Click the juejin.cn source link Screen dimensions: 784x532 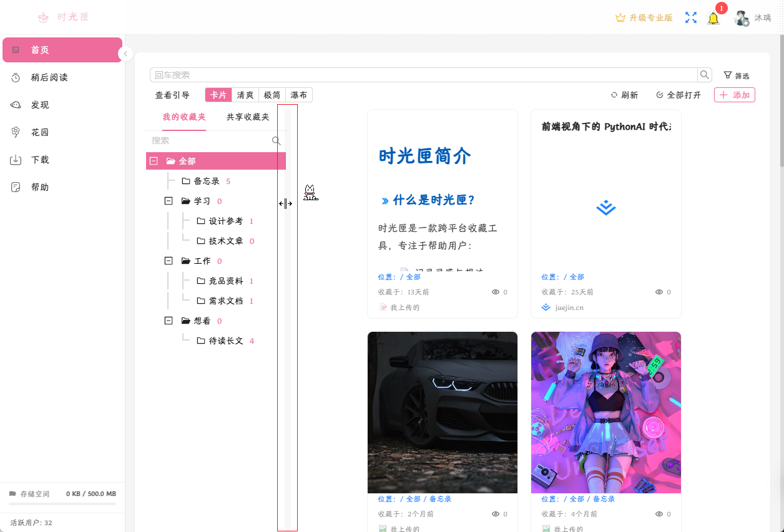[569, 307]
